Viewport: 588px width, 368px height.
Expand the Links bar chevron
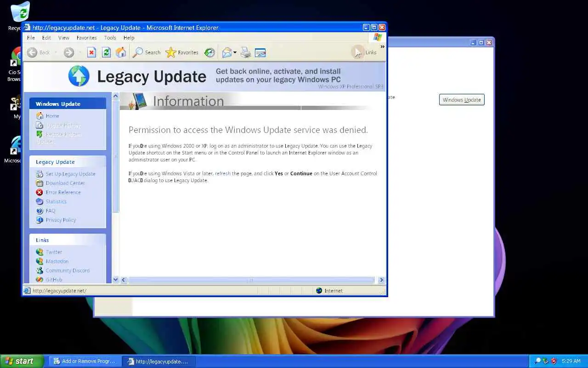382,46
